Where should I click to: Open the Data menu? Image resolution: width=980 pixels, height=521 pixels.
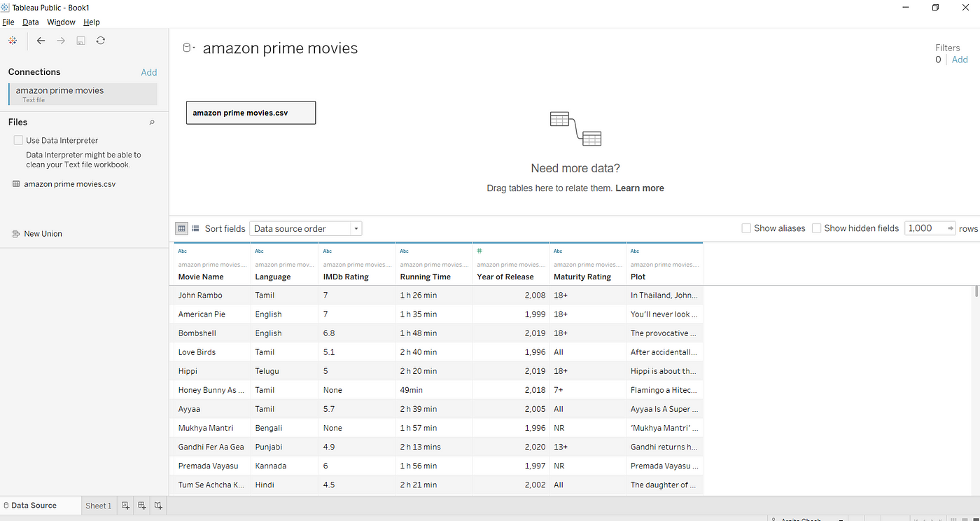31,22
